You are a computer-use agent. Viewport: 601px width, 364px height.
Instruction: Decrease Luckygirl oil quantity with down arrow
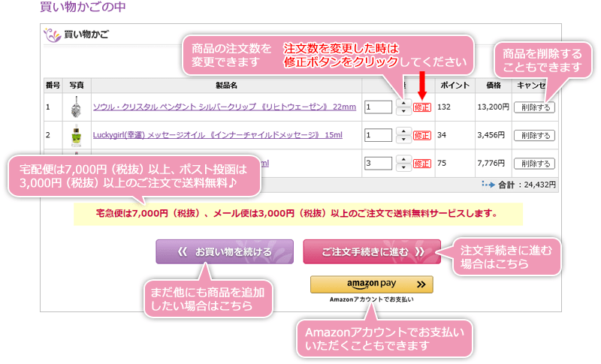coord(403,140)
